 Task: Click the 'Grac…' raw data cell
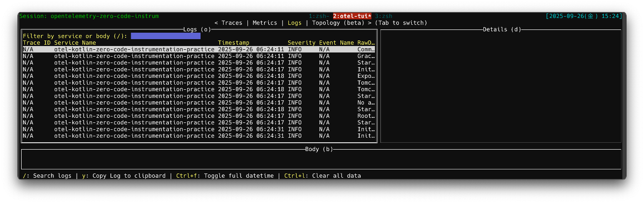tap(366, 56)
